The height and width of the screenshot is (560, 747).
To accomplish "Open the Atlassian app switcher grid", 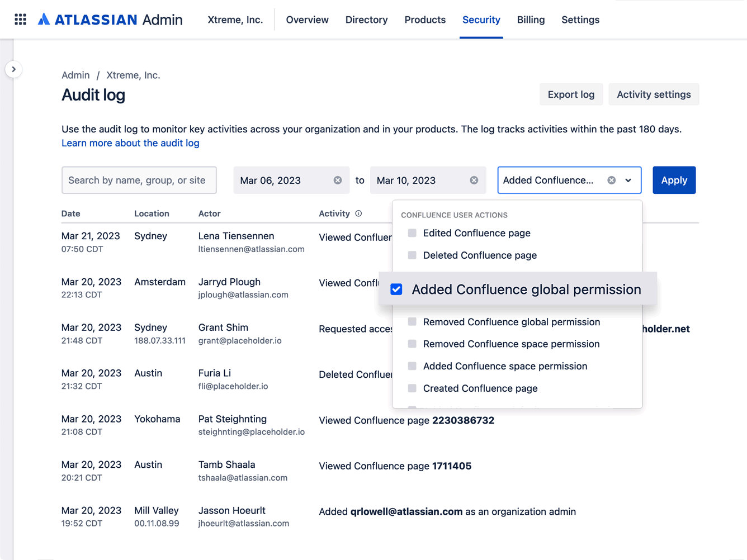I will click(20, 19).
